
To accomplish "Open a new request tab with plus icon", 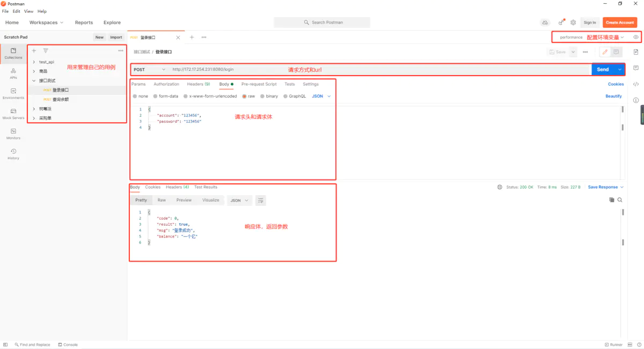I will (x=192, y=37).
